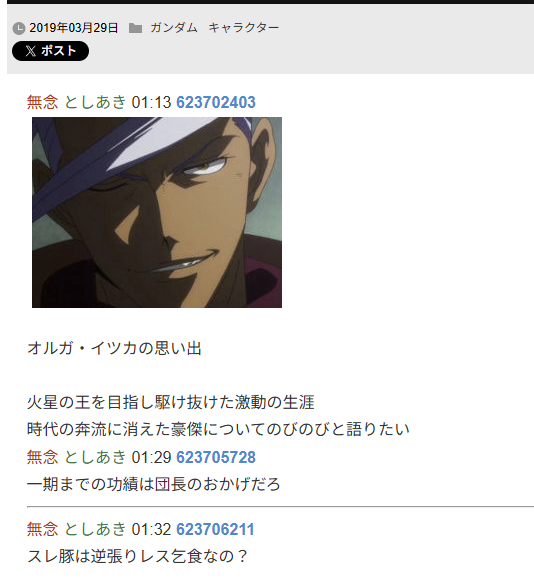Image resolution: width=534 pixels, height=578 pixels.
Task: Click the post date 2019年03月29日
Action: [x=74, y=28]
